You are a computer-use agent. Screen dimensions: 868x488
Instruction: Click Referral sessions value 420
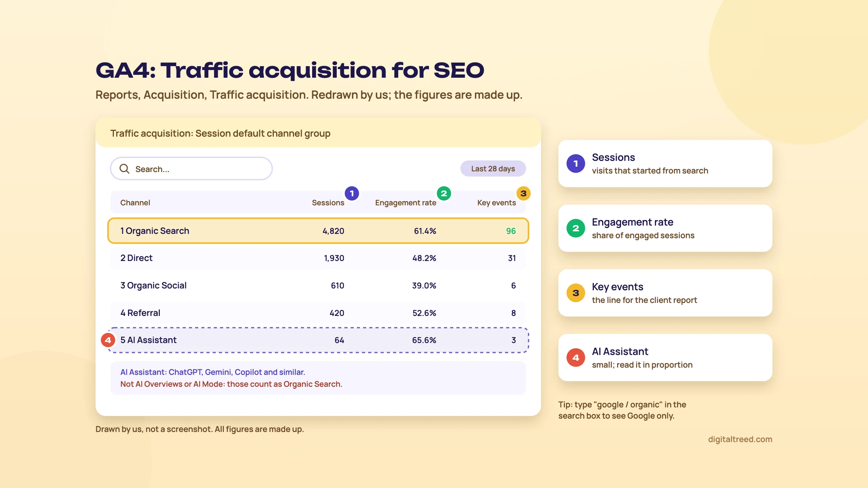point(337,313)
